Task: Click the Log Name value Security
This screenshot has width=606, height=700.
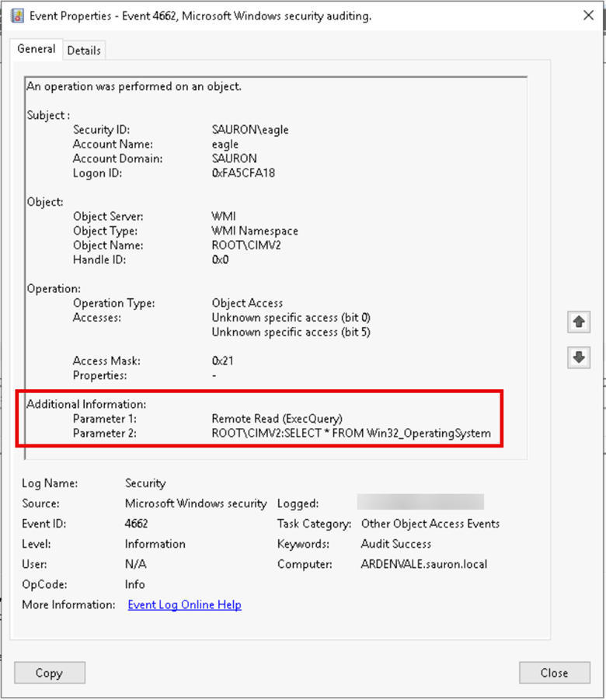Action: pos(145,483)
